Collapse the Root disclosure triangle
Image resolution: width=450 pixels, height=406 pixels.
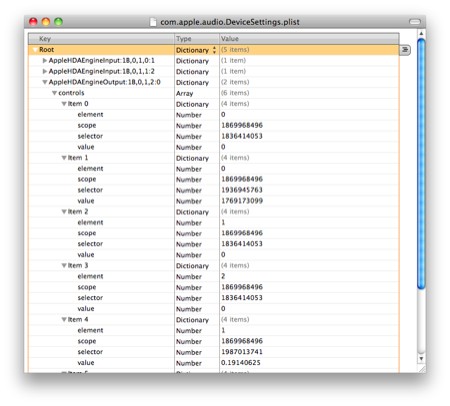[35, 50]
